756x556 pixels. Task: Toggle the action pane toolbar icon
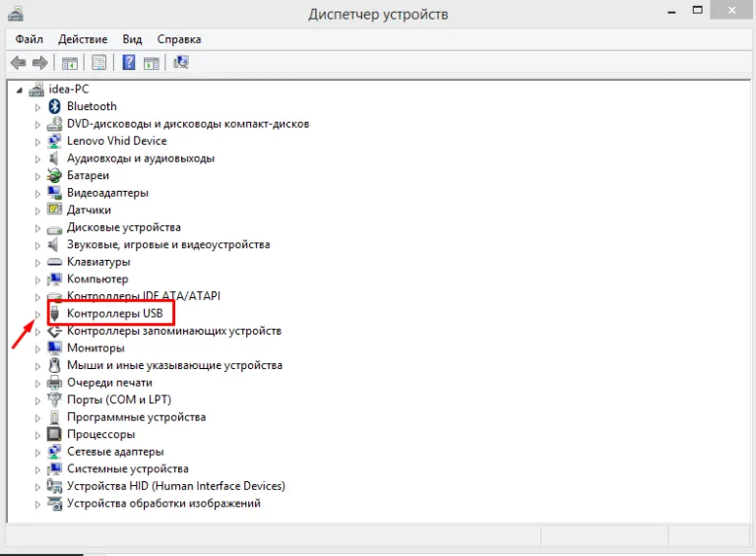coord(152,63)
